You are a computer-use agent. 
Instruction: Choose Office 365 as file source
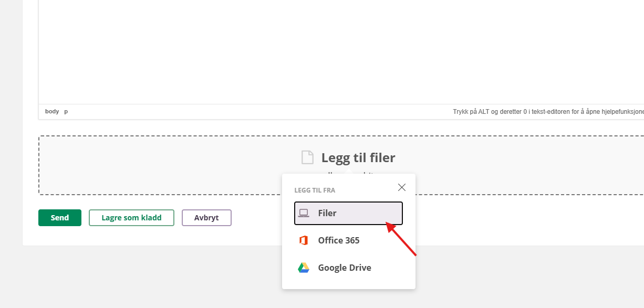339,240
